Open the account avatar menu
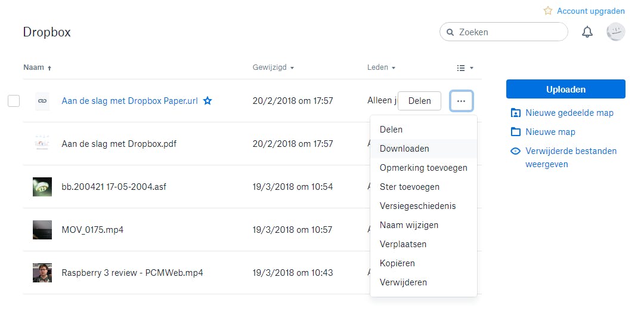Screen dimensions: 644x320 pos(615,32)
